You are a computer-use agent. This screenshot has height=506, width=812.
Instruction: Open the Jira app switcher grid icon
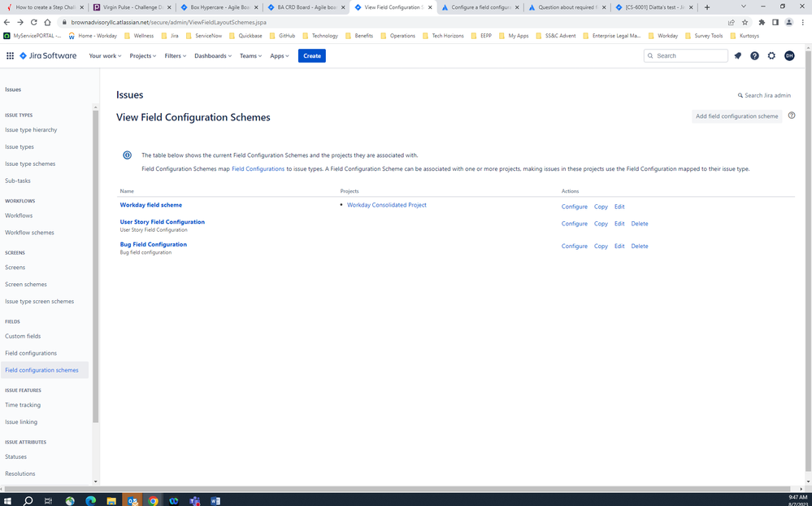(11, 55)
